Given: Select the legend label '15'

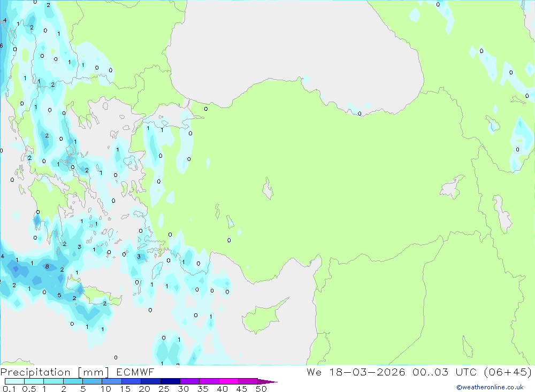Looking at the screenshot, I should tap(125, 389).
